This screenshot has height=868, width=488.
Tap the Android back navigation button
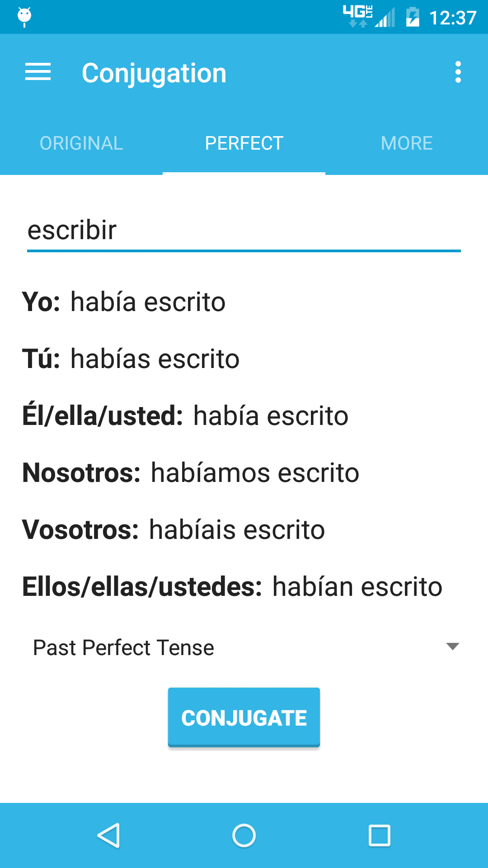coord(108,835)
